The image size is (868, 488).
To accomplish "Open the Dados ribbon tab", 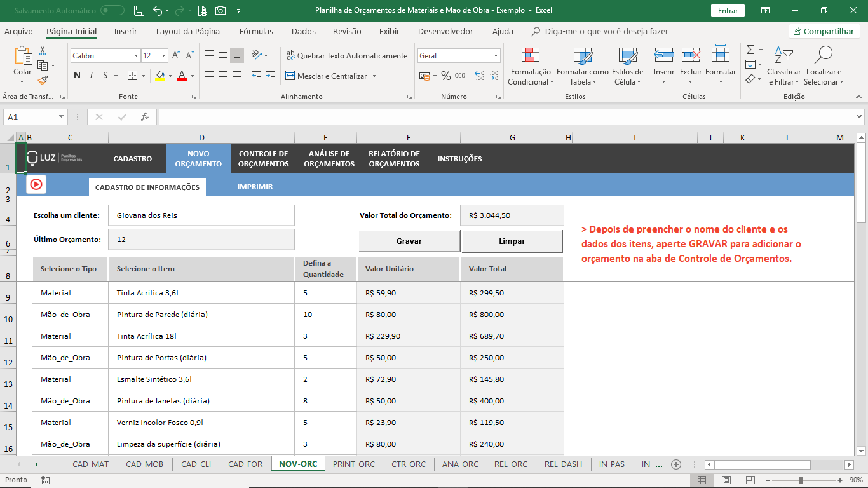I will (x=304, y=31).
